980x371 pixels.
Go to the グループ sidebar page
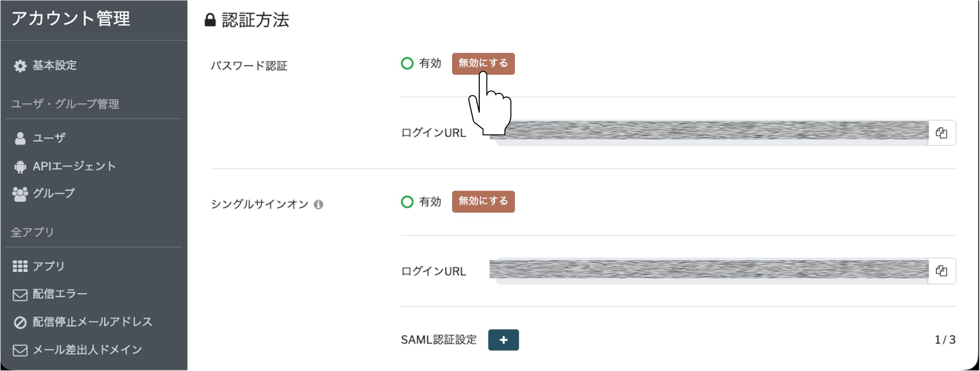54,194
